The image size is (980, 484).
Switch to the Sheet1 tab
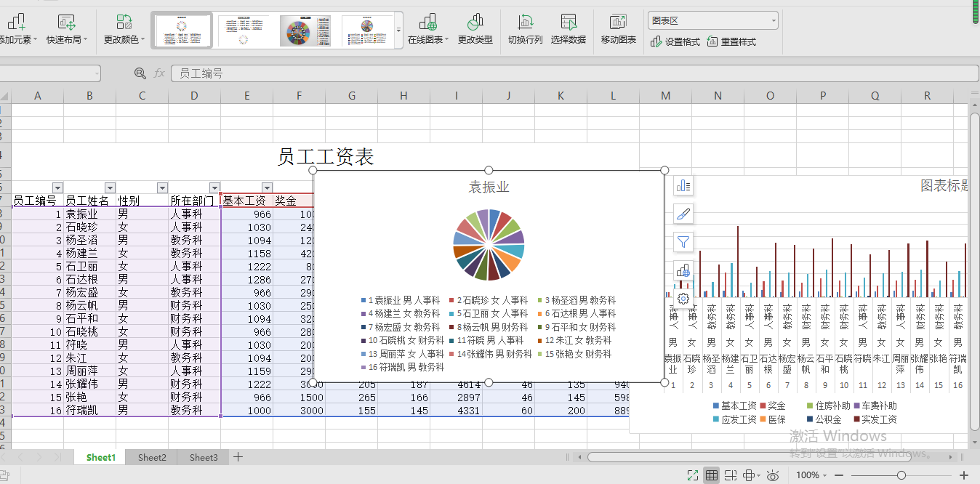point(100,457)
